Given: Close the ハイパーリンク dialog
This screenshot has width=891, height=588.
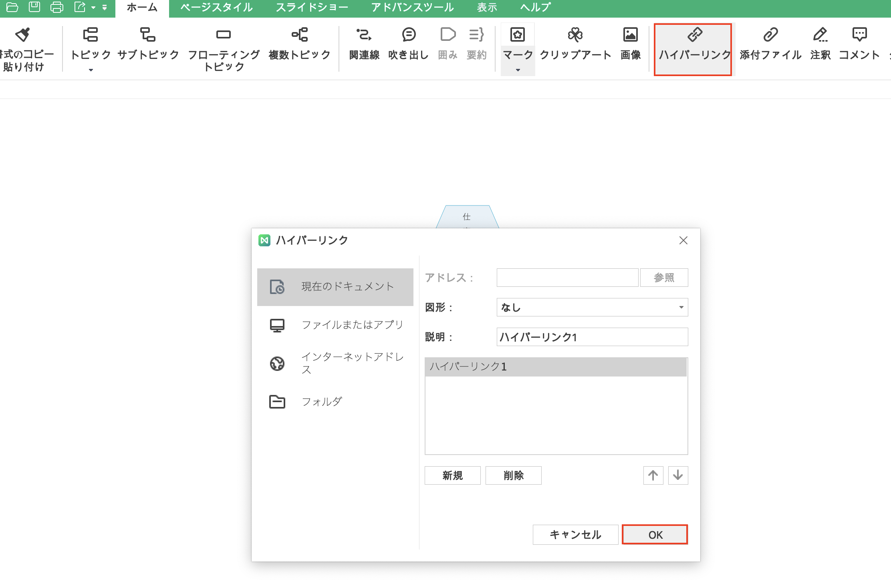Looking at the screenshot, I should [x=683, y=240].
